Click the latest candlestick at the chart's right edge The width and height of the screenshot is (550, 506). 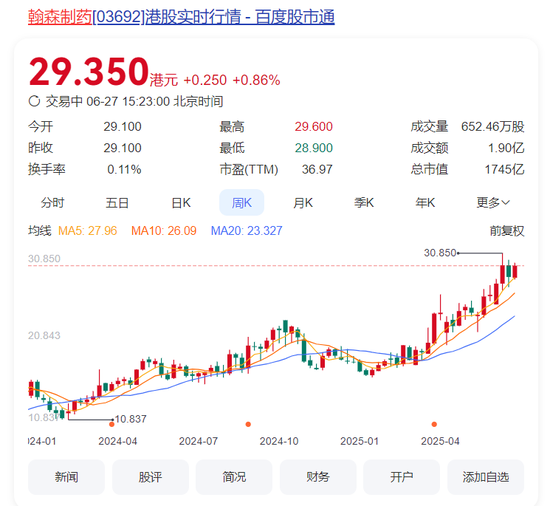click(x=515, y=271)
